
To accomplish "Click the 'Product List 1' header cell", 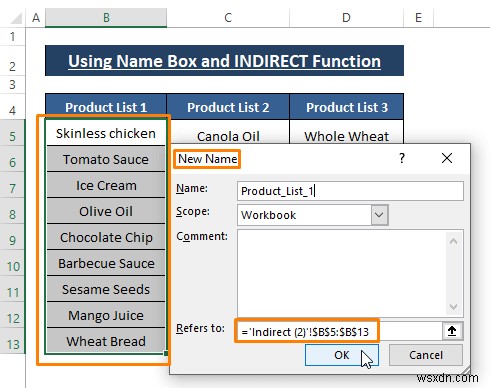I will point(106,107).
